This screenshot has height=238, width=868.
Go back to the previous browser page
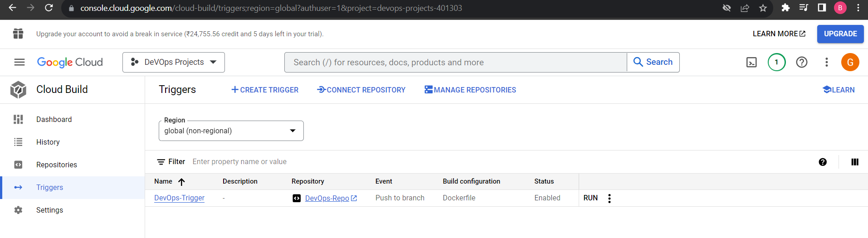point(12,8)
